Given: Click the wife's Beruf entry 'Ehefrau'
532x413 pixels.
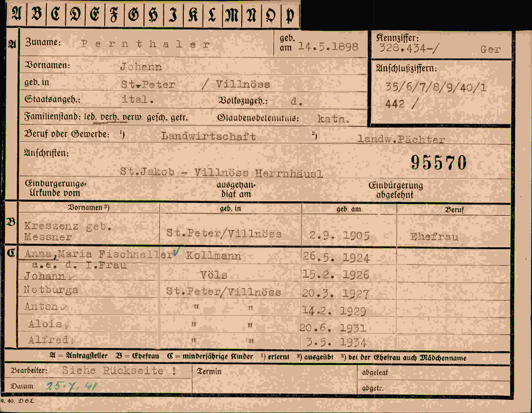Looking at the screenshot, I should [434, 237].
